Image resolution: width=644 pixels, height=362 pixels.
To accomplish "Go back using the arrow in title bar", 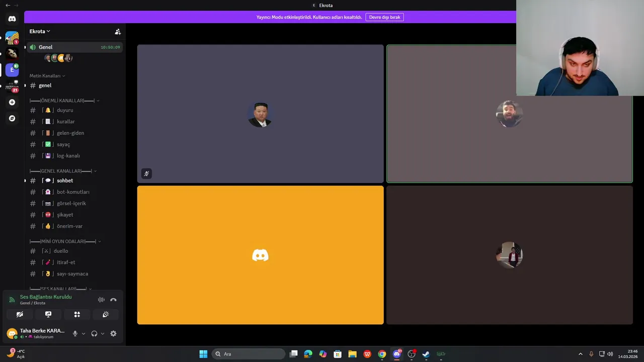I will point(8,5).
